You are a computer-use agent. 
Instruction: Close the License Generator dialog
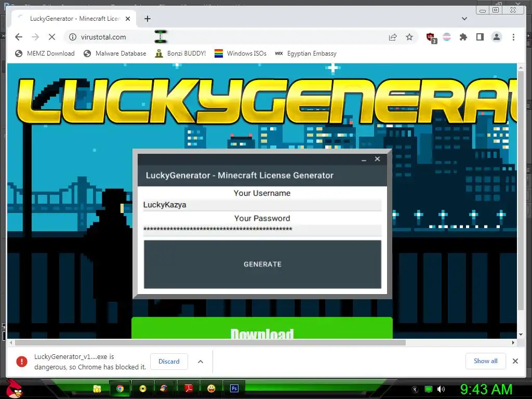click(x=377, y=159)
